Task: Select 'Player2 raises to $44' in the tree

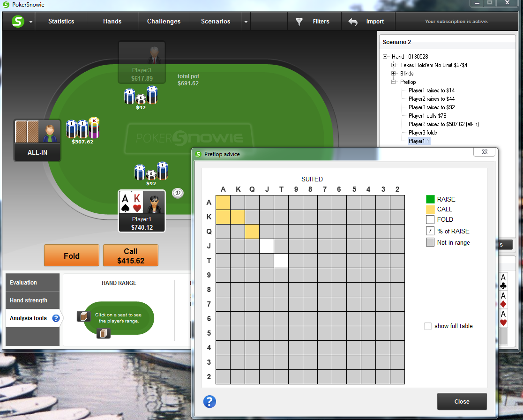Action: (x=432, y=99)
